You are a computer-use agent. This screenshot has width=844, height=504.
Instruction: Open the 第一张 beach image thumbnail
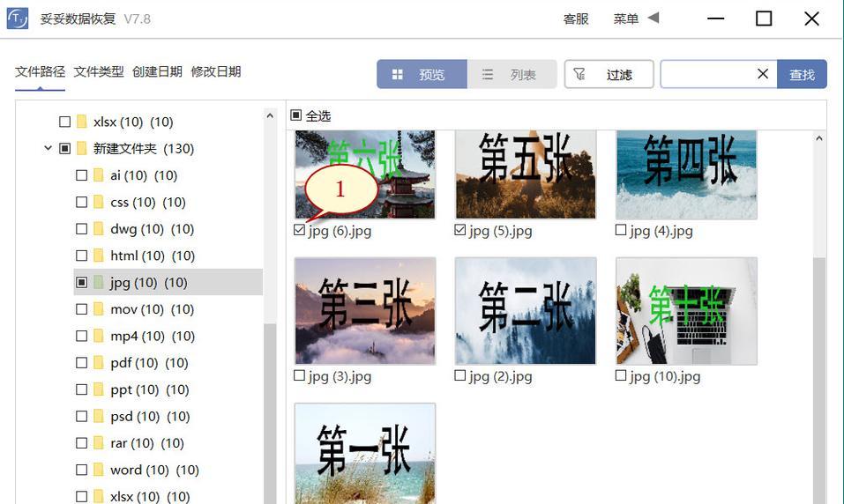click(365, 454)
